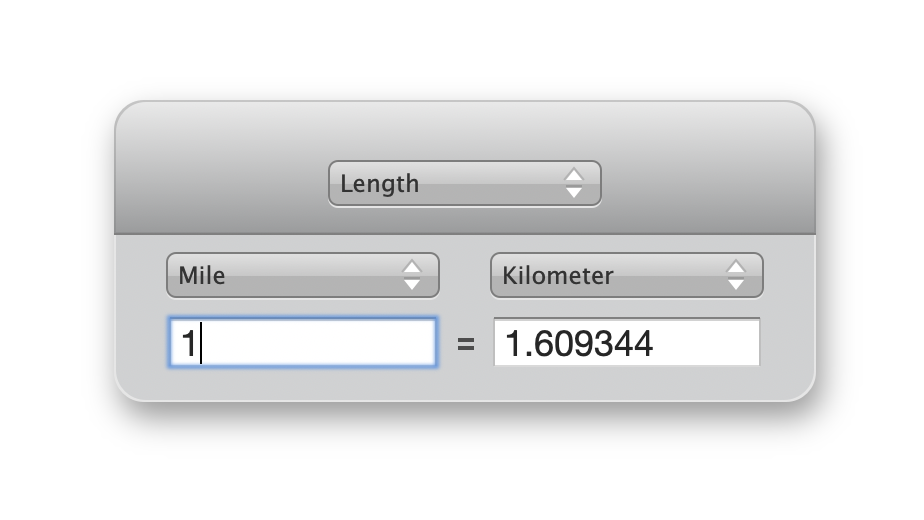Hit the down arrow on Kilometer selector

pos(736,284)
